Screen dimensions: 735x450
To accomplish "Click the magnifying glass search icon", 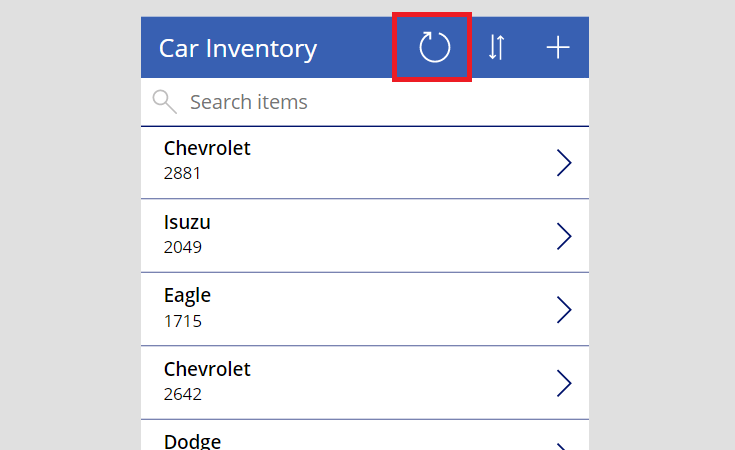I will pos(165,102).
